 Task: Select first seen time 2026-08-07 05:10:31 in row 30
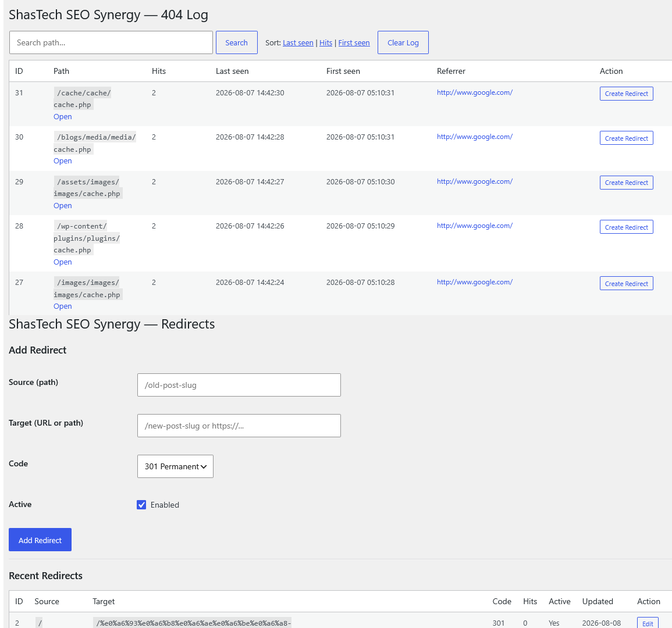360,137
